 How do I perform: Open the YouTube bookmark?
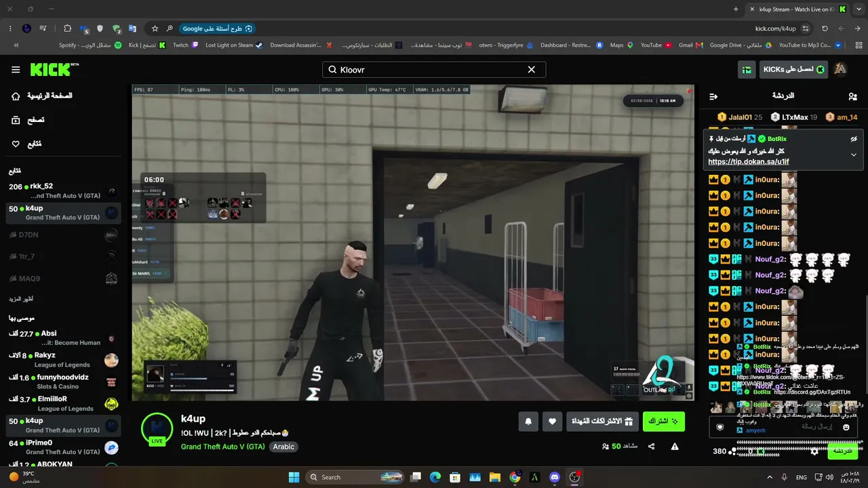[656, 45]
